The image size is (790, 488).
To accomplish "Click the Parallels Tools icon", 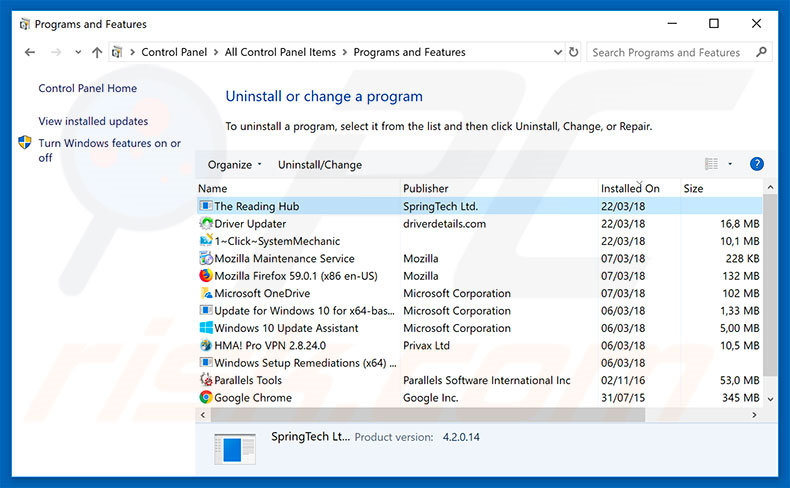I will [x=206, y=380].
